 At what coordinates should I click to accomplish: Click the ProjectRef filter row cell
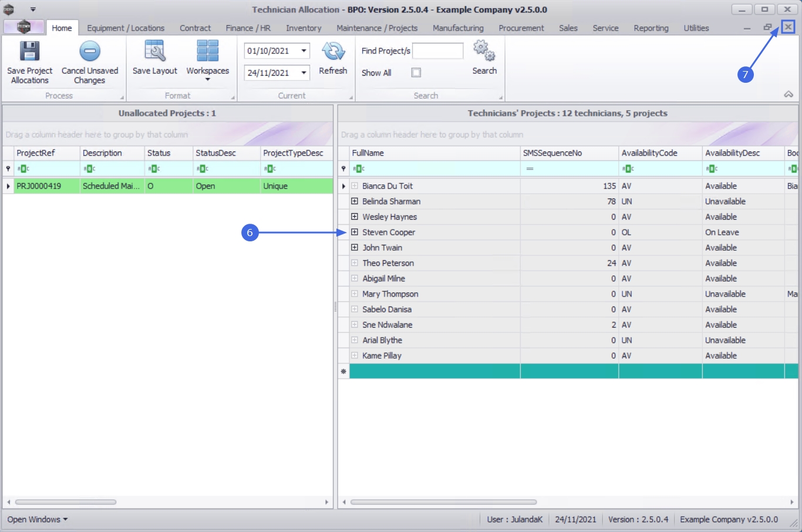[47, 169]
